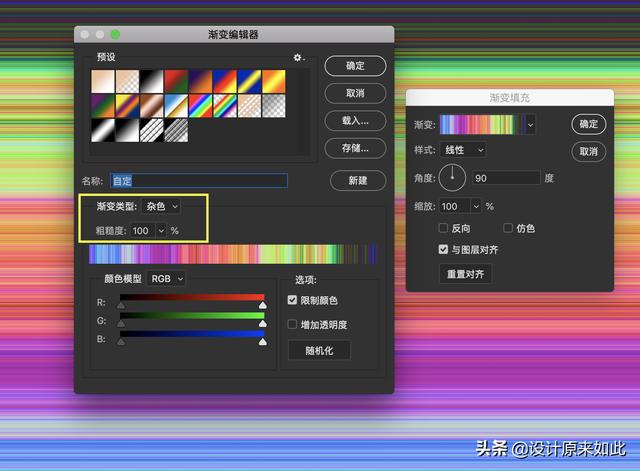Select the orange-yellow-orange gradient preset
The width and height of the screenshot is (640, 471).
click(274, 82)
